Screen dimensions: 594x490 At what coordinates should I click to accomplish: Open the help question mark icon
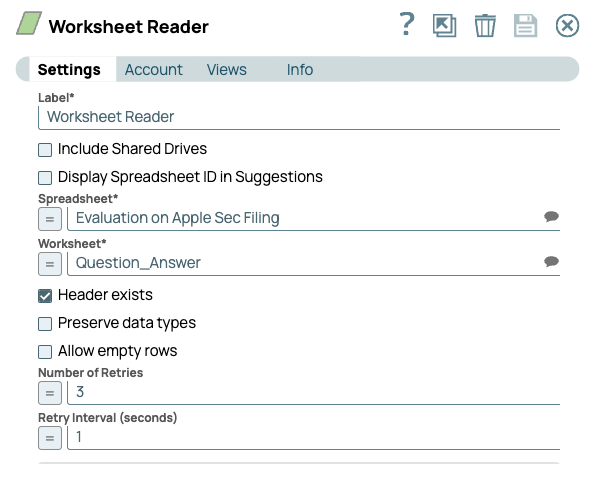coord(407,24)
